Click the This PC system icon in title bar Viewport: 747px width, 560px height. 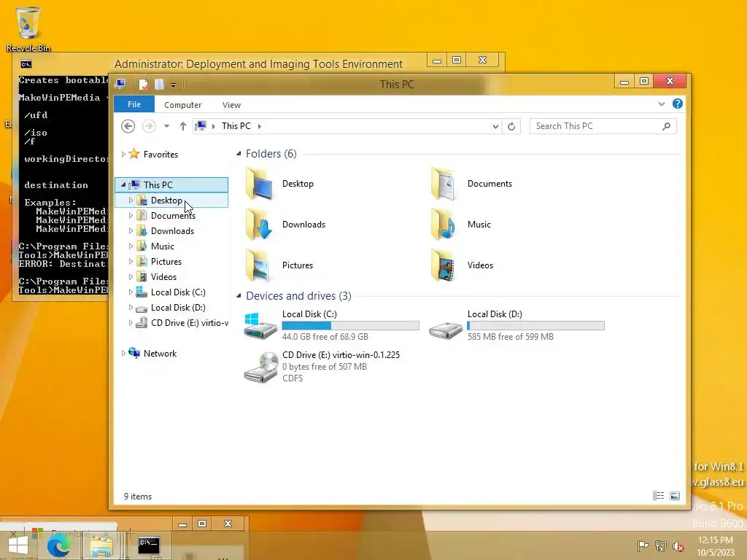click(120, 85)
